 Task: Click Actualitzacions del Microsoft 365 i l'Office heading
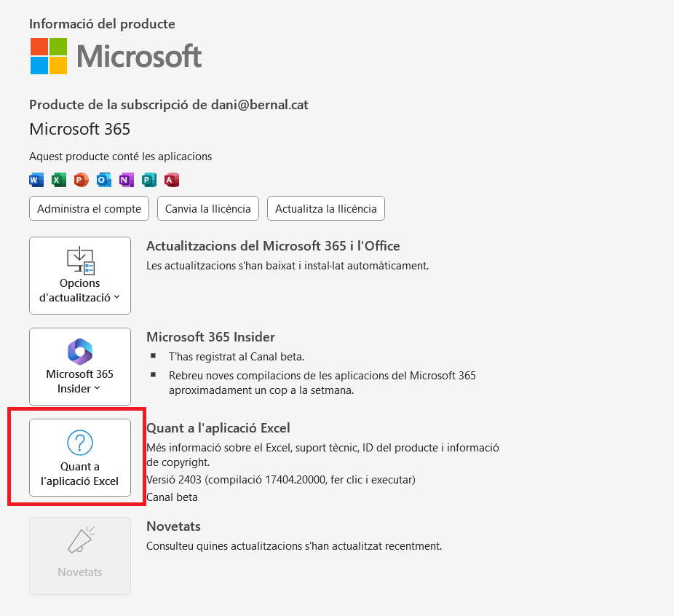tap(273, 246)
